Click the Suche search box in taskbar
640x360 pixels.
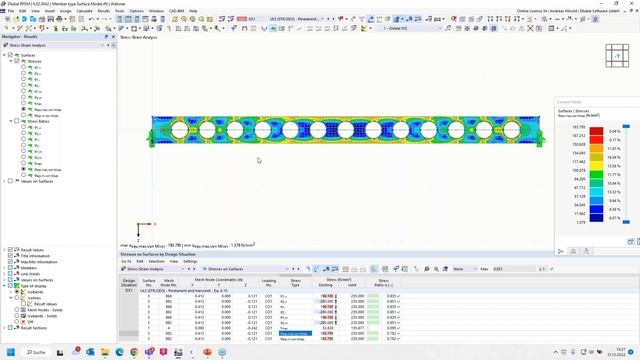tap(36, 352)
